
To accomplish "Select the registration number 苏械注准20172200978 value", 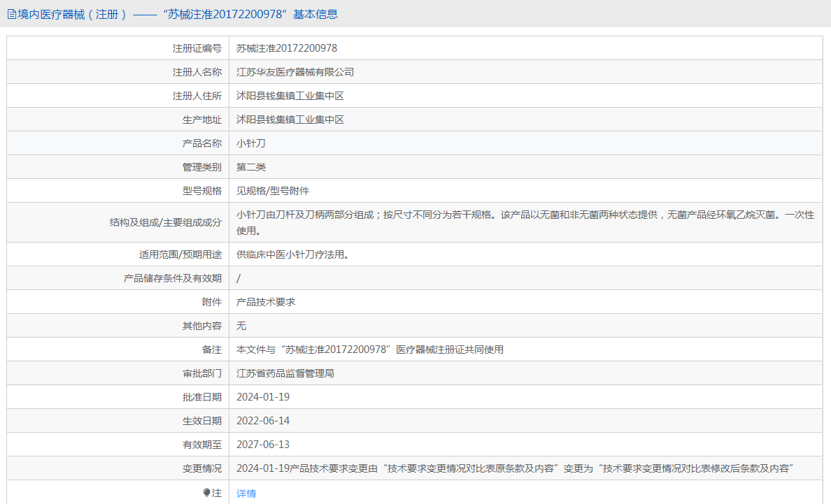I will 287,48.
